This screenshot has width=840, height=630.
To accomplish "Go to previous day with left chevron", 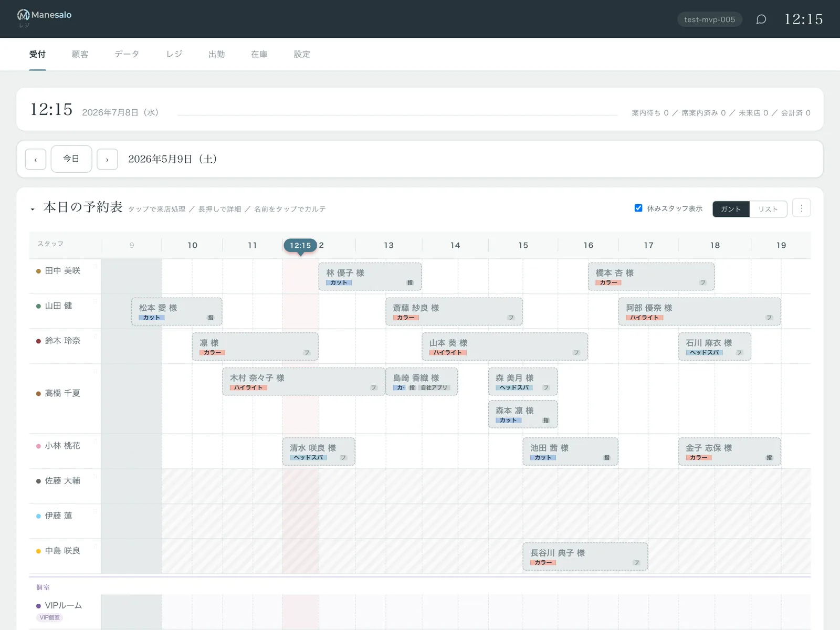I will click(x=36, y=159).
